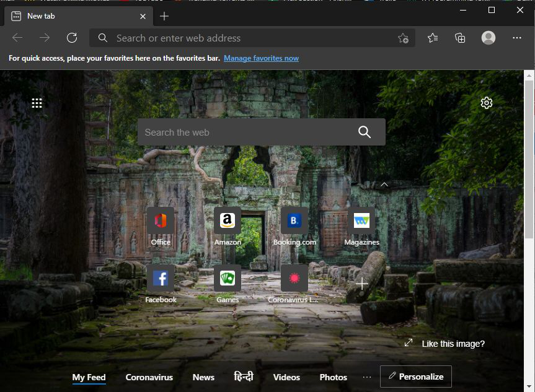This screenshot has width=535, height=392.
Task: Go back using the back arrow
Action: tap(17, 38)
